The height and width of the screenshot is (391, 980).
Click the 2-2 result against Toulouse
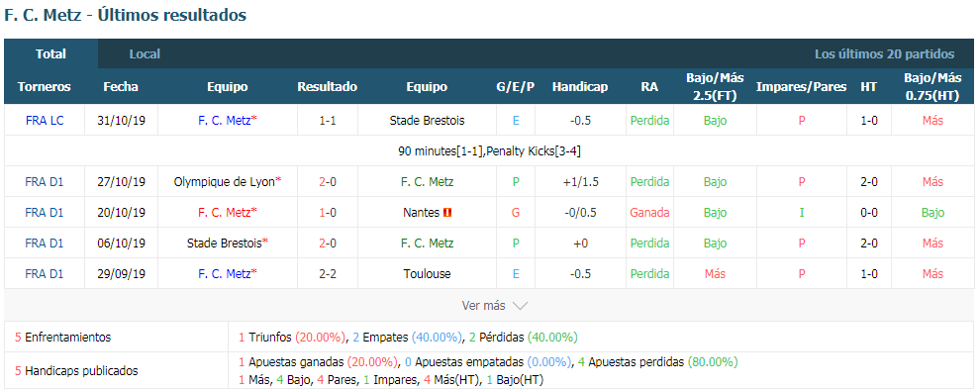tap(328, 273)
